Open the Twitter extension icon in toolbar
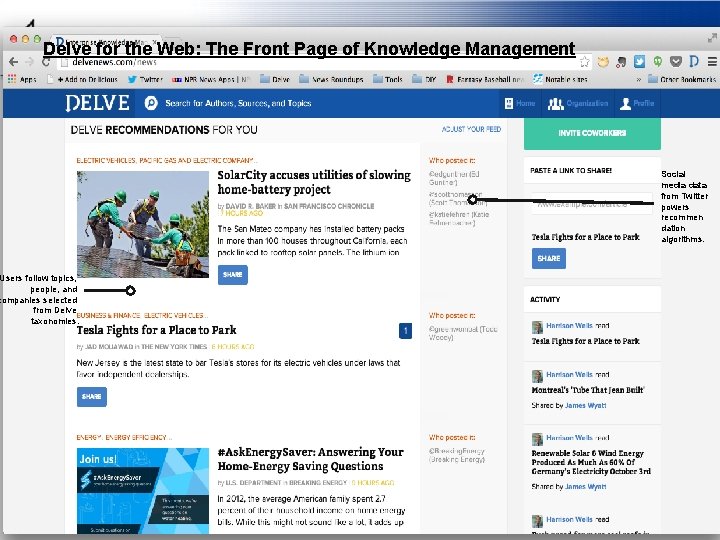The width and height of the screenshot is (720, 540). coord(639,62)
